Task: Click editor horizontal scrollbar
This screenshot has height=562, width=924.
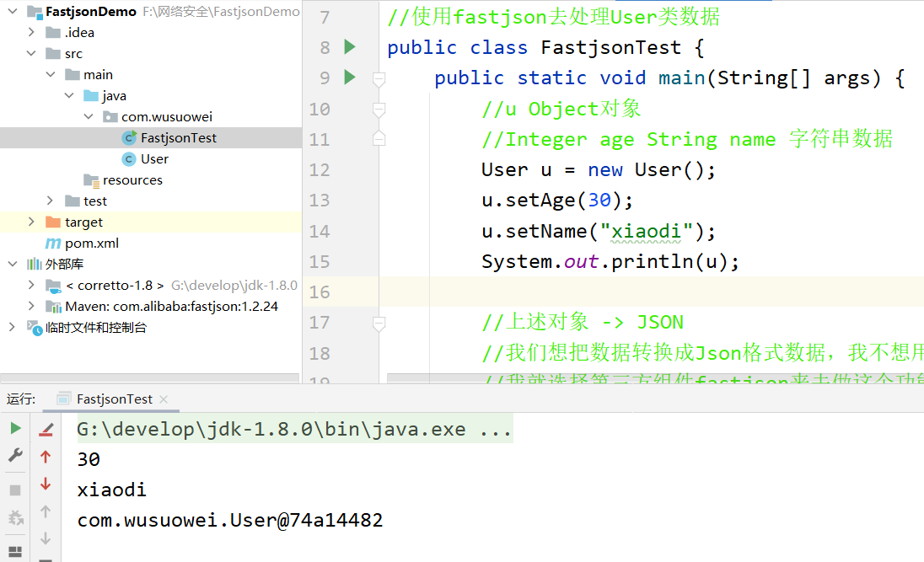Action: coord(655,377)
